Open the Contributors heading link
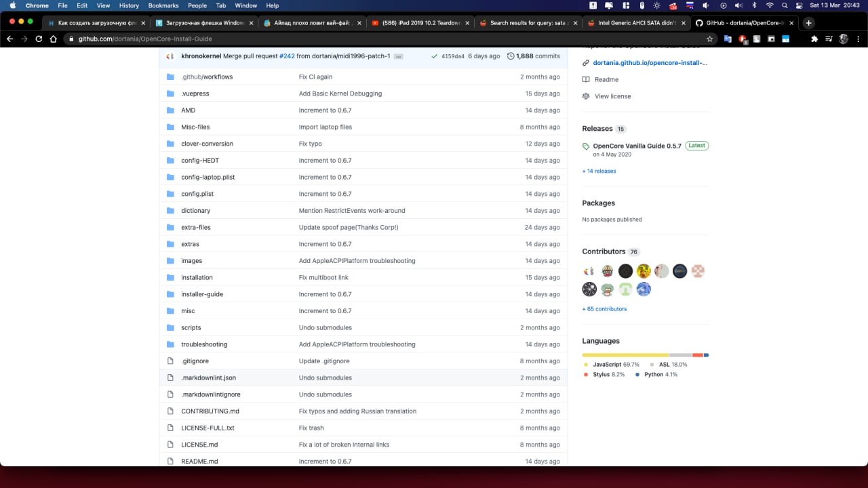868x488 pixels. pyautogui.click(x=604, y=251)
